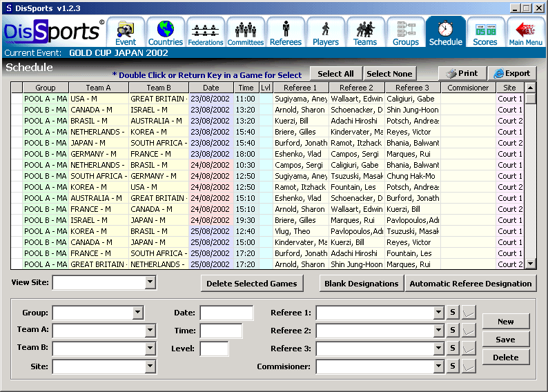Image resolution: width=548 pixels, height=392 pixels.
Task: Click Select None button
Action: [x=390, y=74]
